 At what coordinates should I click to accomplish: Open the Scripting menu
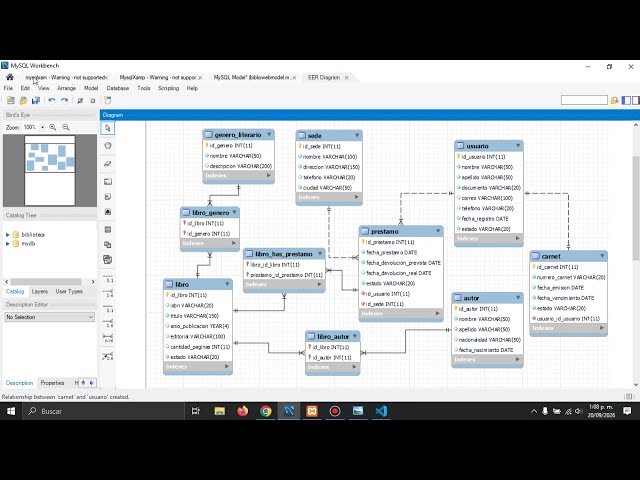(168, 88)
